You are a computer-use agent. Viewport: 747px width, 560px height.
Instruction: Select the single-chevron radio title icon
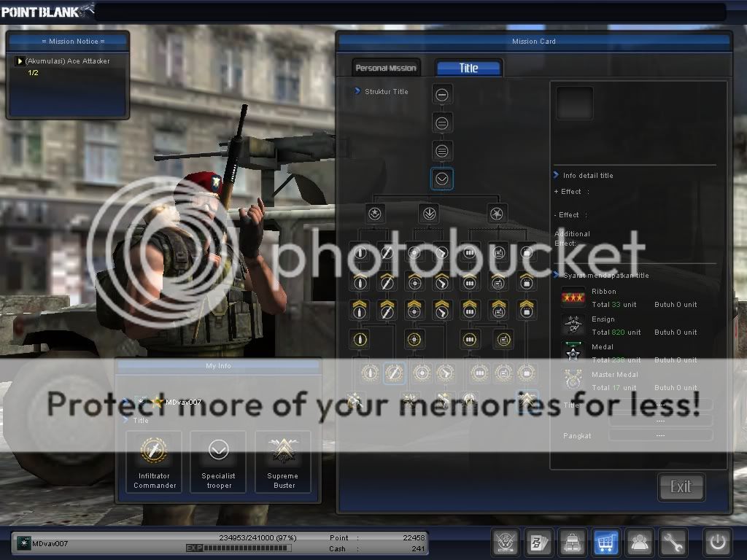coord(498,282)
